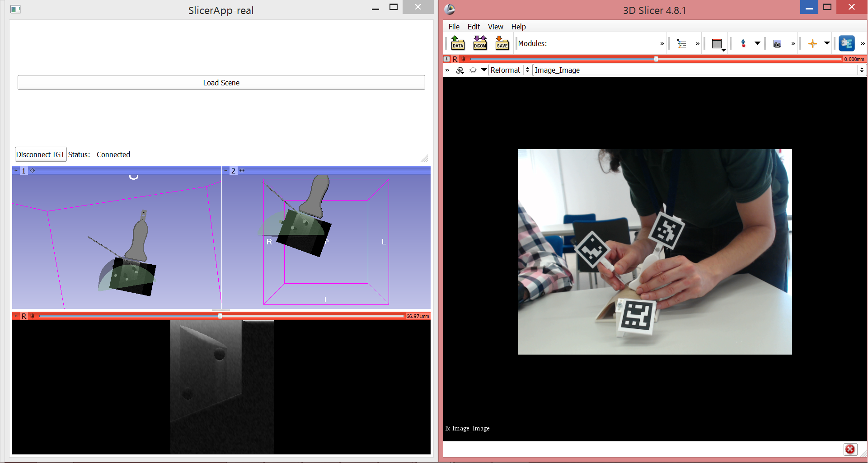Toggle pin on left red slice bar
Image resolution: width=868 pixels, height=463 pixels.
pos(16,316)
